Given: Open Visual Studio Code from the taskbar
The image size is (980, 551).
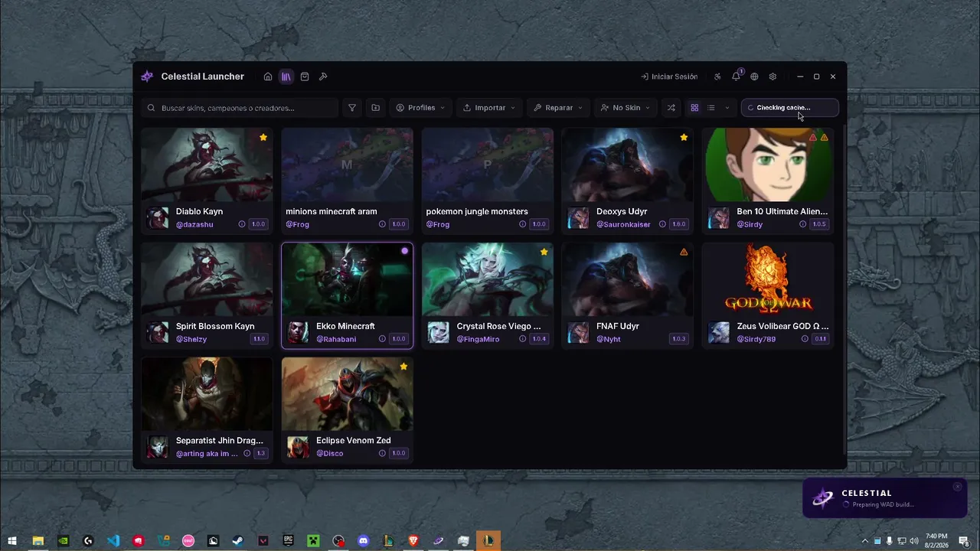Looking at the screenshot, I should pyautogui.click(x=113, y=541).
